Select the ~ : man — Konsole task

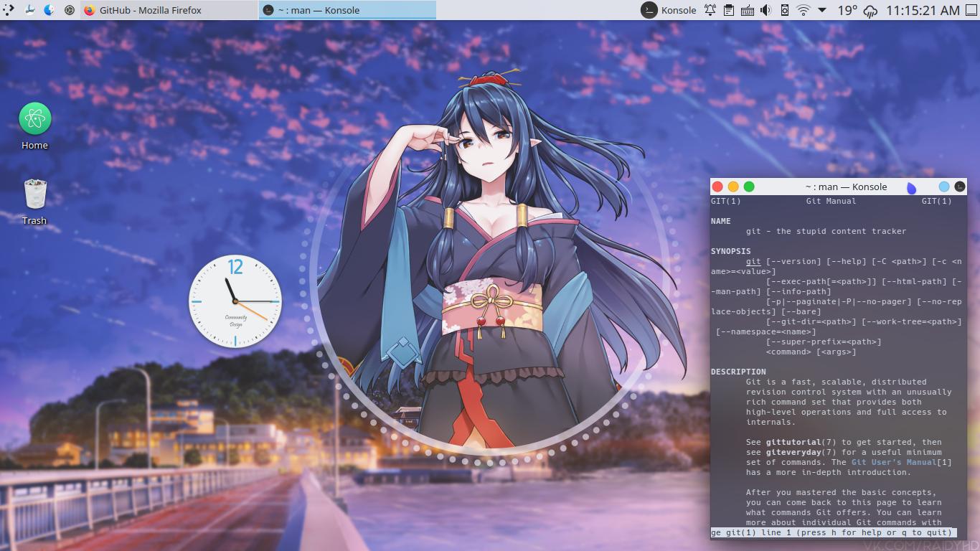(347, 10)
